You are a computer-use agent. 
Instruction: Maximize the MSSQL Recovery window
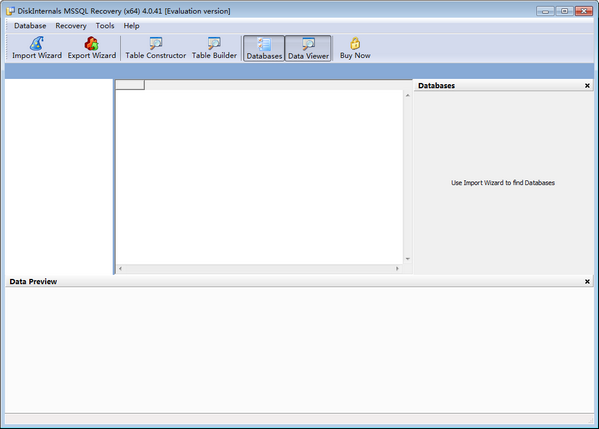tap(564, 11)
